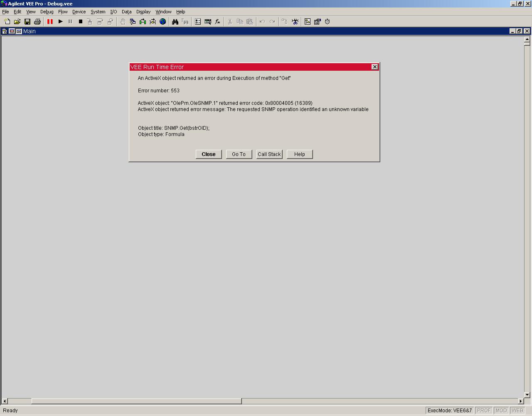This screenshot has width=532, height=416.
Task: Open the Debug menu
Action: coord(47,12)
